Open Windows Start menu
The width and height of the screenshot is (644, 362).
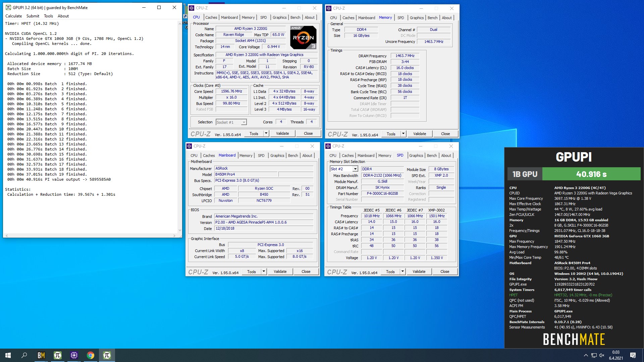click(8, 355)
